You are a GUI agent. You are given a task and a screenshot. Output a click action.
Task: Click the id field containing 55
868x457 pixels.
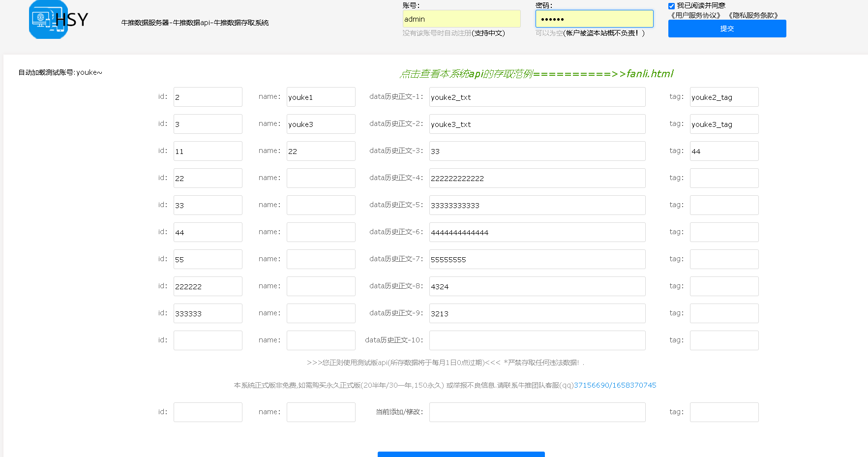208,259
